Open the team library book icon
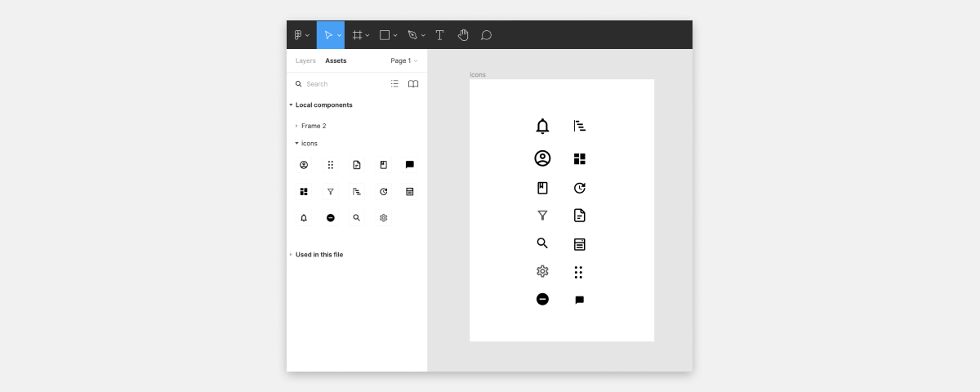This screenshot has height=392, width=980. point(413,83)
